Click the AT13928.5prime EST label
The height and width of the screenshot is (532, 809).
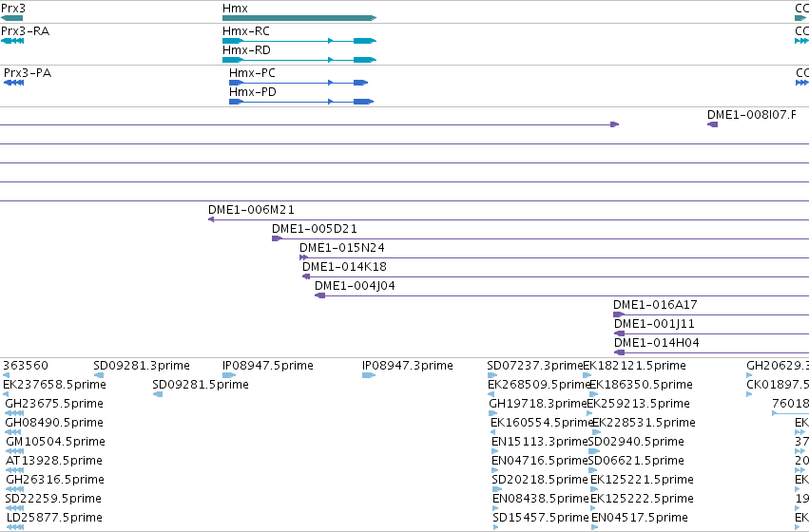(54, 462)
